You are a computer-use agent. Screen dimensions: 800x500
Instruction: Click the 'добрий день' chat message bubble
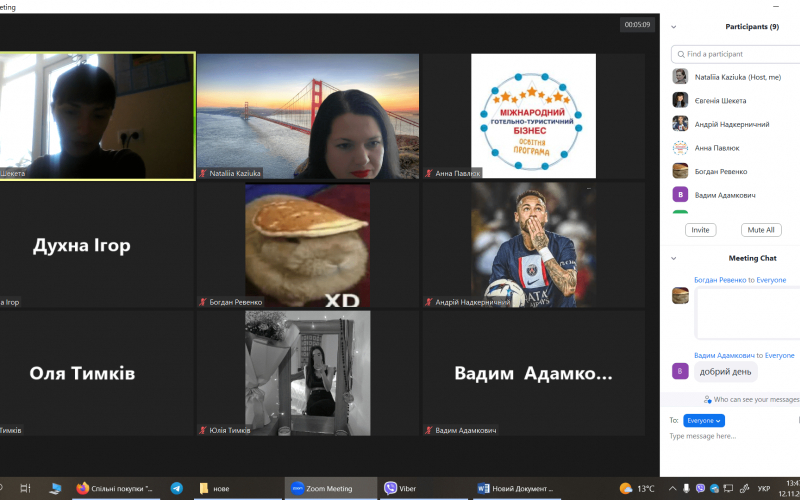click(x=726, y=372)
